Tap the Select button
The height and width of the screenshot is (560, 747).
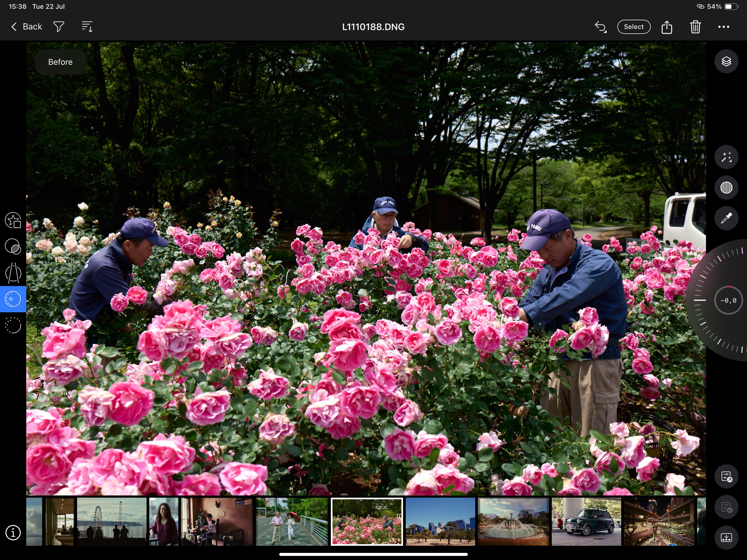click(634, 27)
